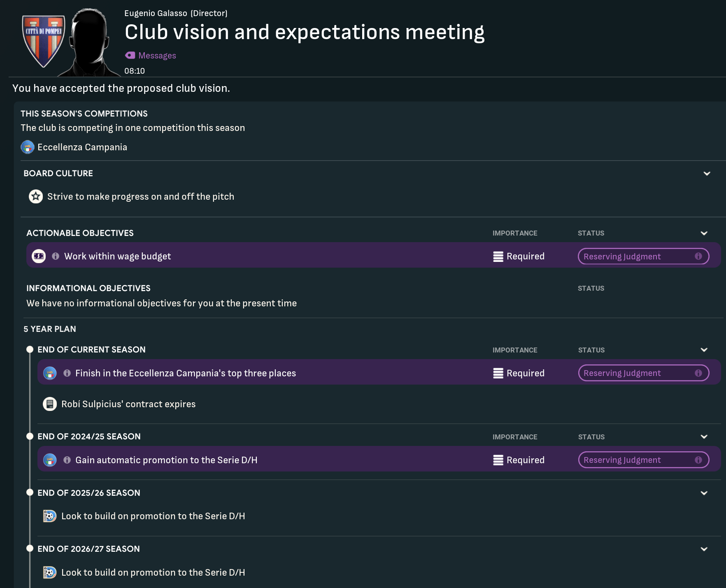Show info for top three places objective
Image resolution: width=726 pixels, height=588 pixels.
pyautogui.click(x=67, y=373)
